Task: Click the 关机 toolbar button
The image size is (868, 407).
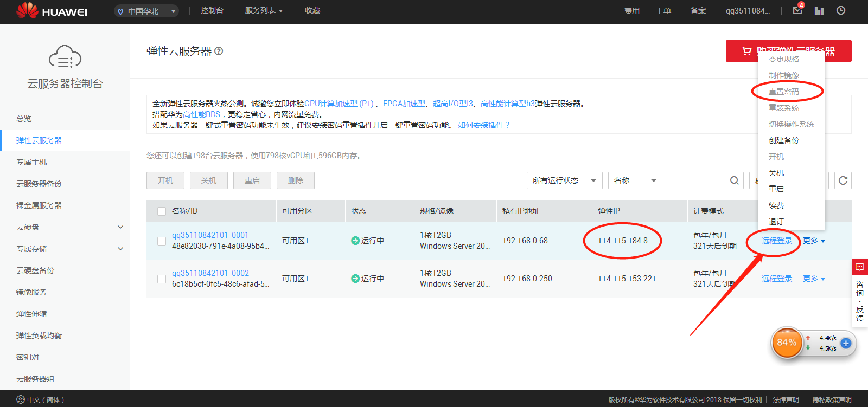Action: tap(209, 180)
